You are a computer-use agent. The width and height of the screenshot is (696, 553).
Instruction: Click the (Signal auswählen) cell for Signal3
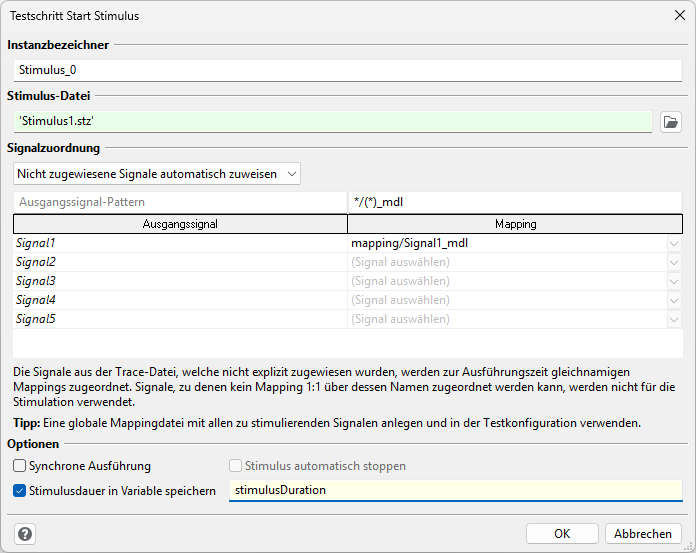coord(507,281)
